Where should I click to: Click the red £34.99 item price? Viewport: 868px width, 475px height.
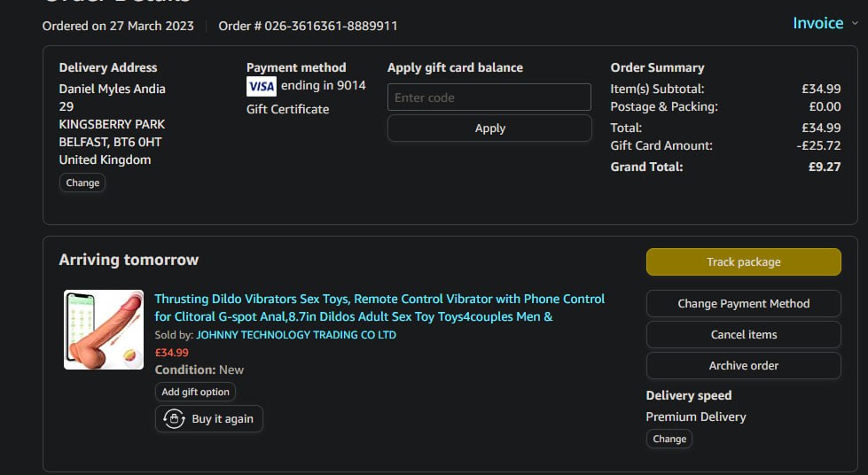pyautogui.click(x=171, y=352)
